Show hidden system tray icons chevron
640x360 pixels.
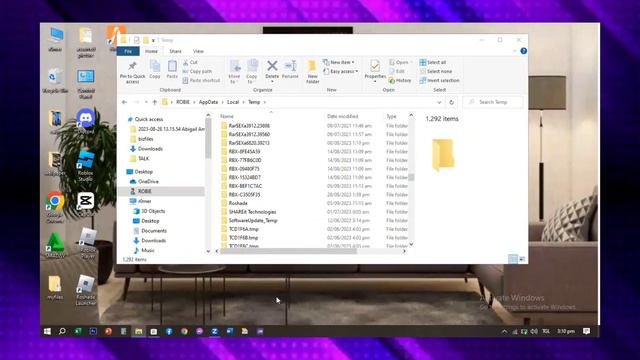[504, 331]
